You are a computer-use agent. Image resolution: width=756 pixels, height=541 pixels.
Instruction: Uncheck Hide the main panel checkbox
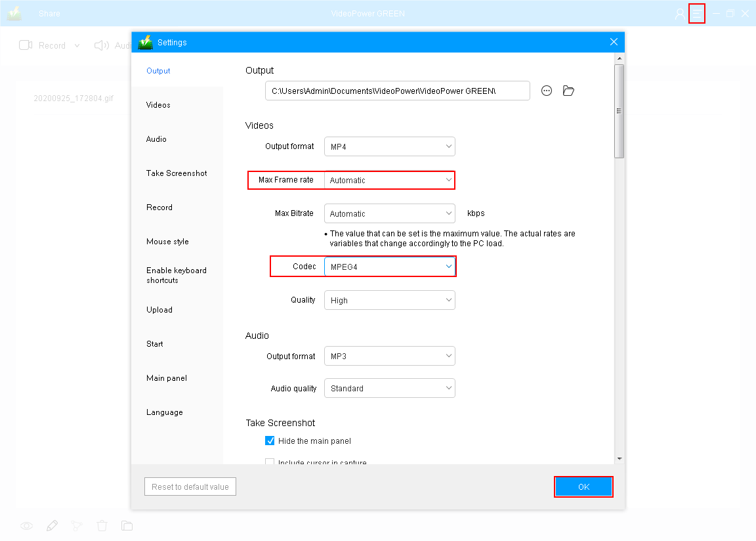coord(270,441)
